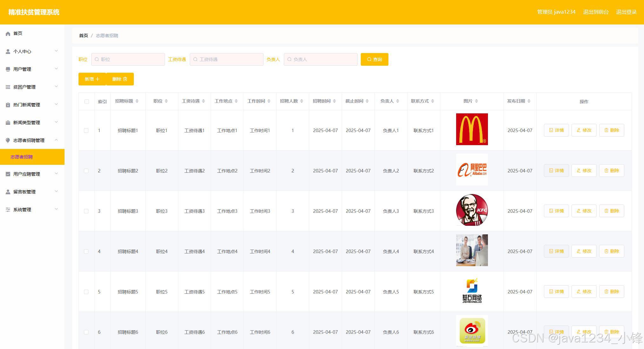
Task: Click 退出登录 in the top header
Action: [x=626, y=12]
